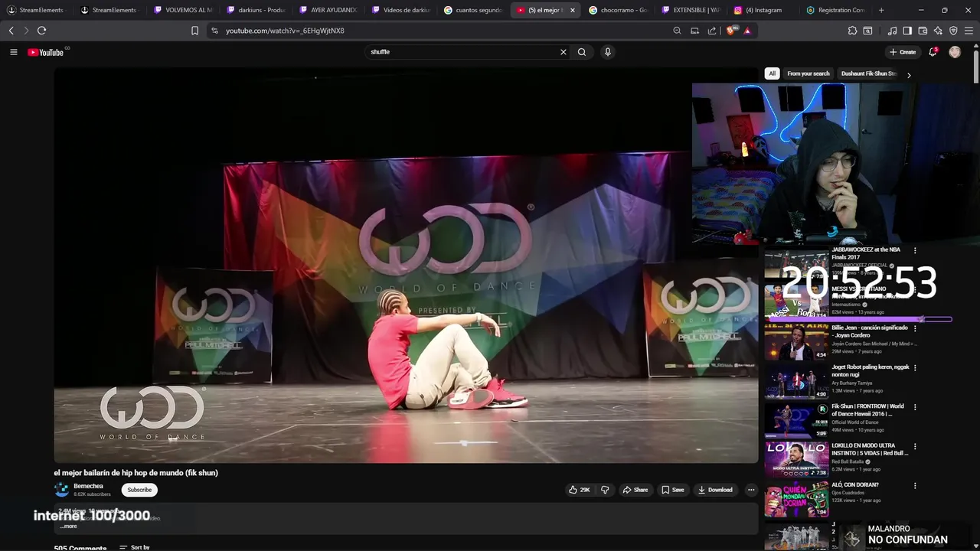Open more actions three-dot menu under video
Viewport: 980px width, 551px height.
click(751, 490)
